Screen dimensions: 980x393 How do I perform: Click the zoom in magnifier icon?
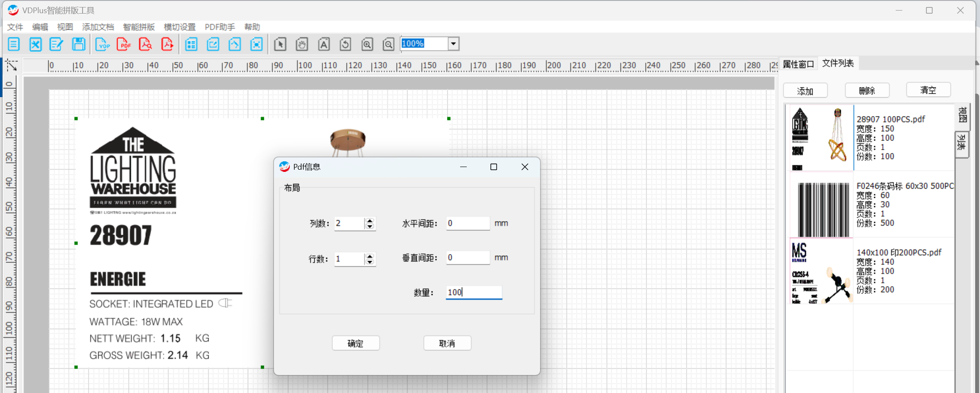(x=367, y=44)
